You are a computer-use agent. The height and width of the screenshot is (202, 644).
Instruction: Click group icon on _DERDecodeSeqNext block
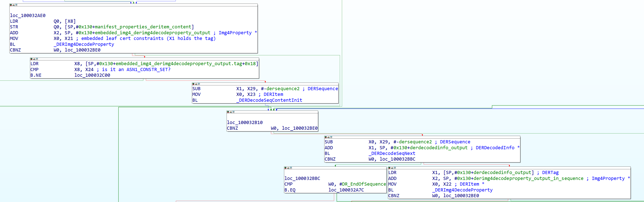coord(331,137)
